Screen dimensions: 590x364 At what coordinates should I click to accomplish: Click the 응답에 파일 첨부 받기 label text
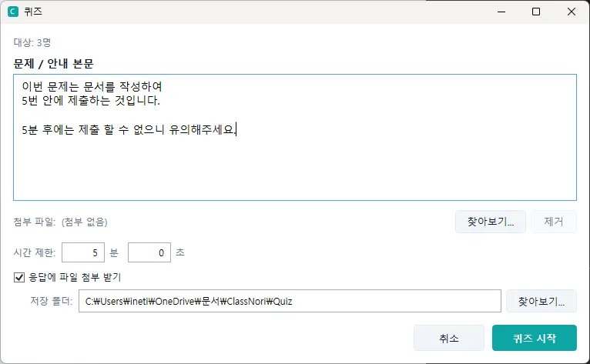click(x=75, y=278)
